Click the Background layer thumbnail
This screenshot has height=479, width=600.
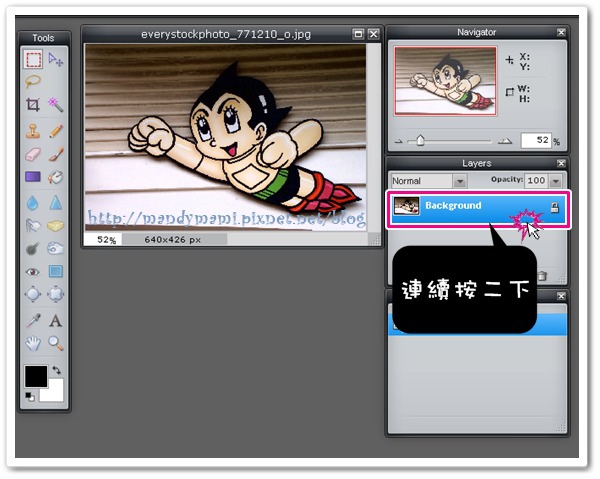tap(407, 206)
